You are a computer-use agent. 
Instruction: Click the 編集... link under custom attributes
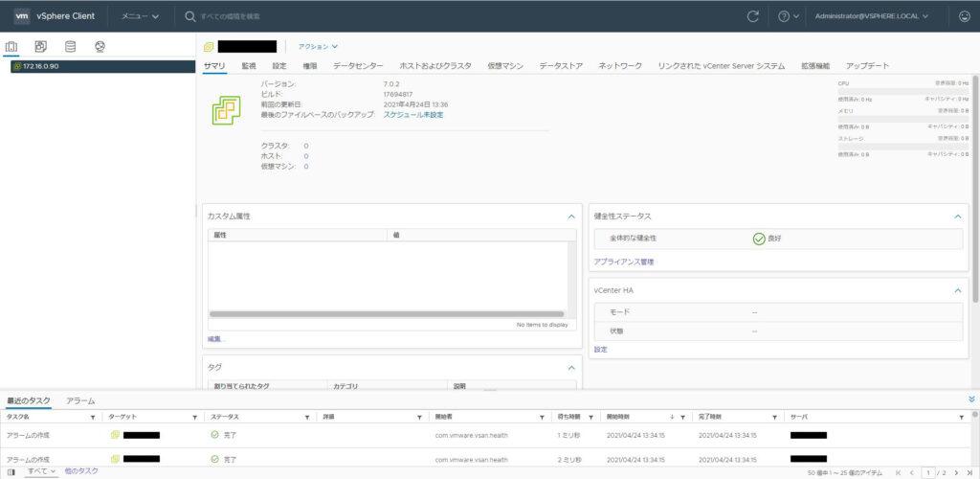[x=216, y=339]
